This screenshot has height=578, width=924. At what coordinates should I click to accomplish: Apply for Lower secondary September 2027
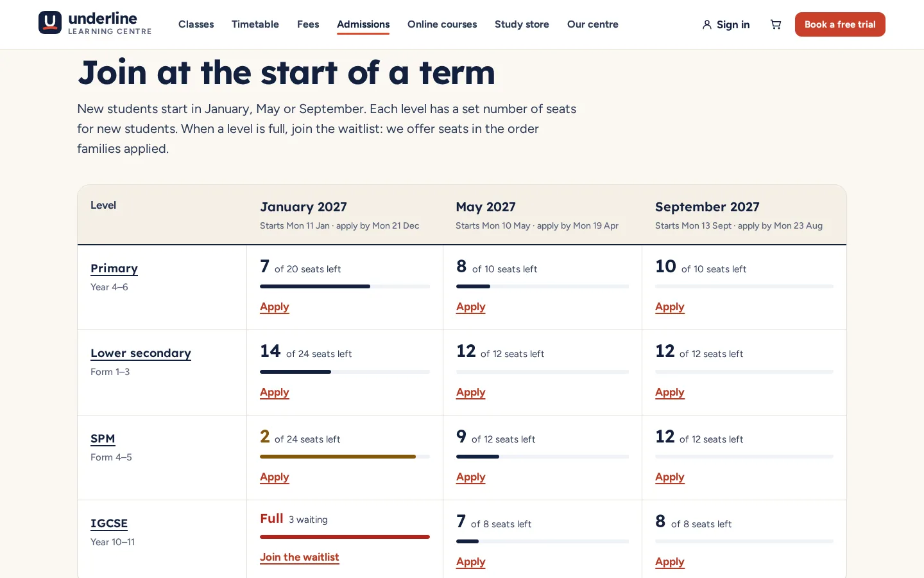pyautogui.click(x=670, y=392)
